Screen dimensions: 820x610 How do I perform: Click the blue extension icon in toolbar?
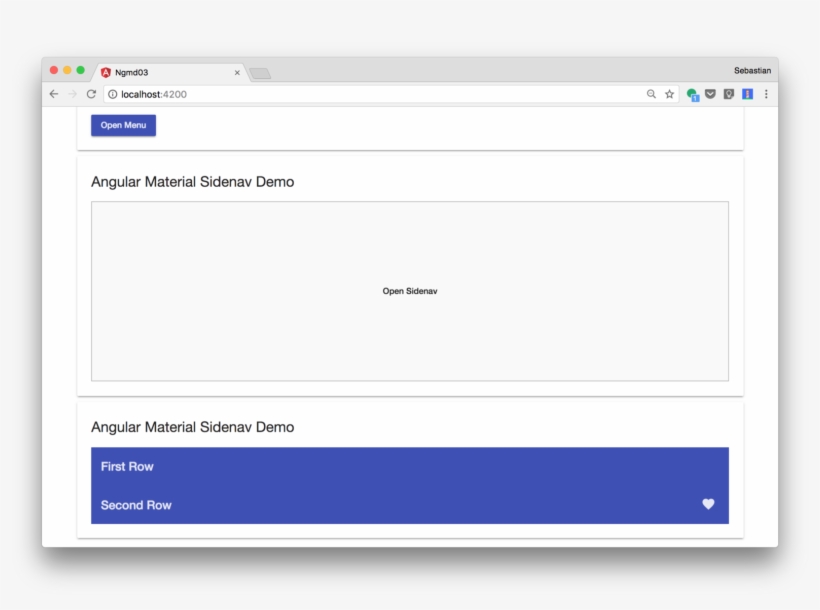point(747,94)
